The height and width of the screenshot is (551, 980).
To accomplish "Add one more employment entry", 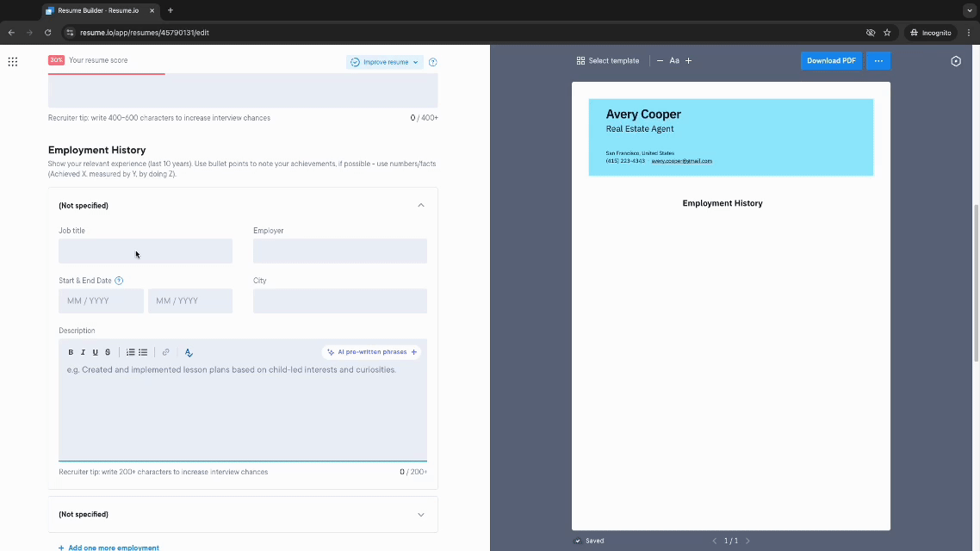I will click(x=109, y=548).
